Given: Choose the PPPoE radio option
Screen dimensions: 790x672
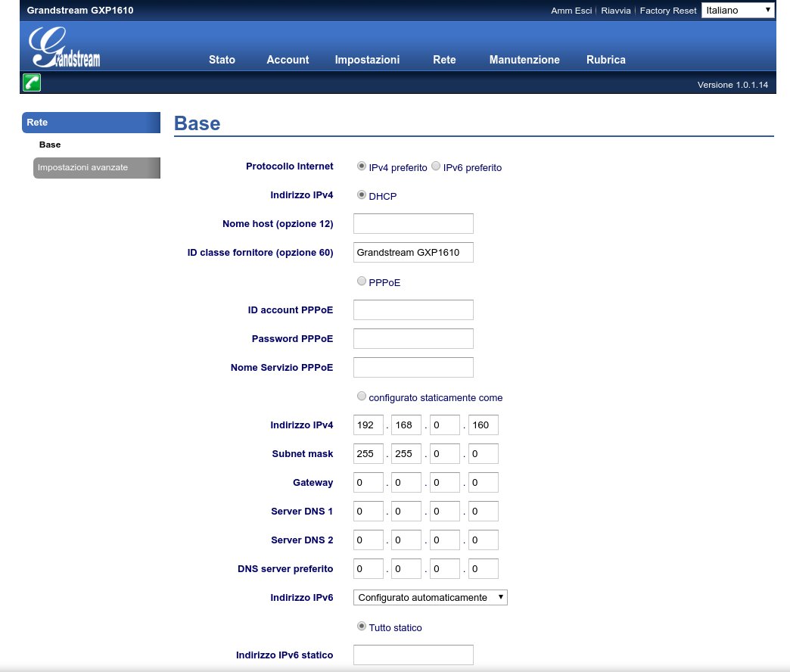Looking at the screenshot, I should click(361, 281).
